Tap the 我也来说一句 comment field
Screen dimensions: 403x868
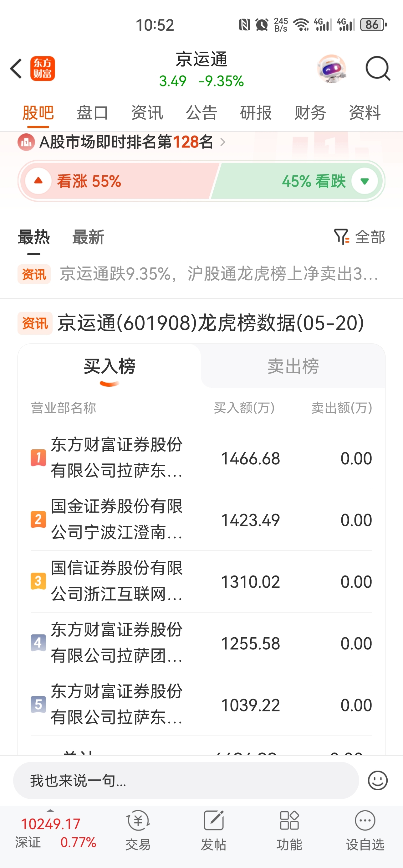[186, 780]
